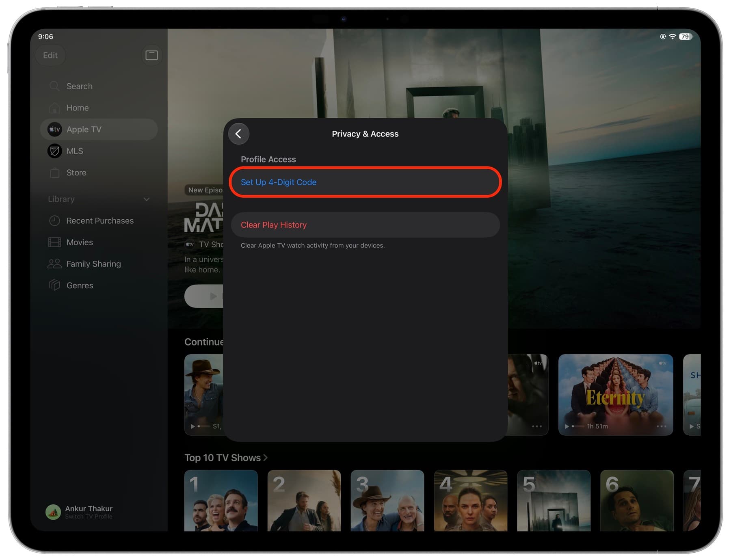Click the Recent Purchases clock icon
Screen dimensions: 731x560
(x=54, y=221)
